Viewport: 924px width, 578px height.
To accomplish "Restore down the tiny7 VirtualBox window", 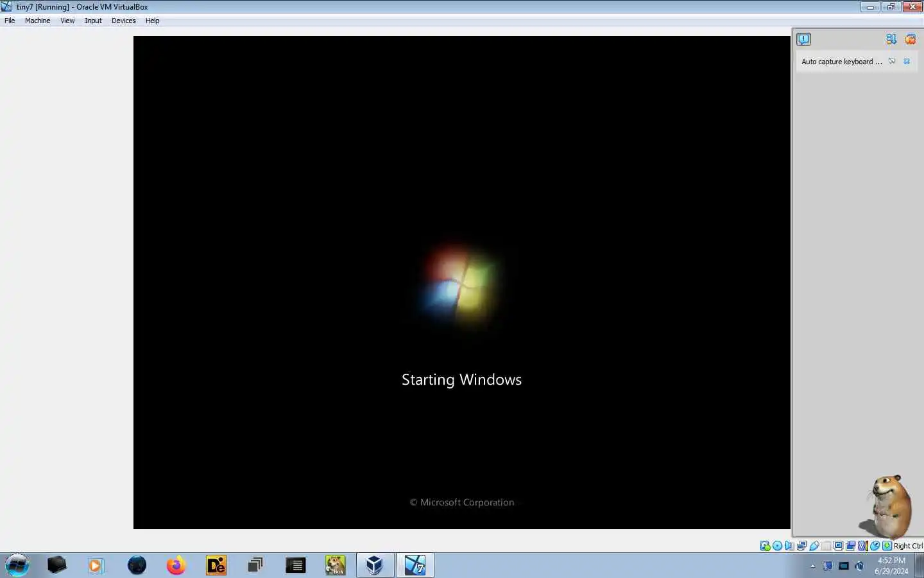I will (891, 7).
